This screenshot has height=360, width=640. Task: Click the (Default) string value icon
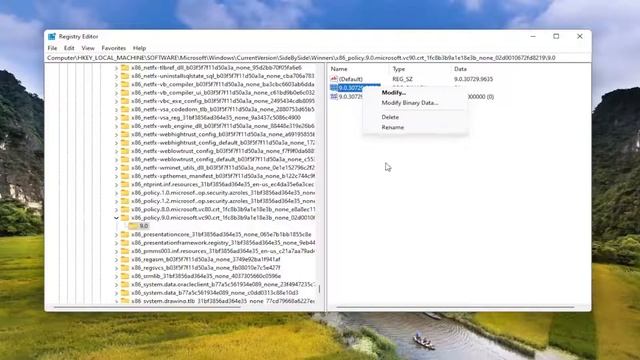tap(334, 79)
